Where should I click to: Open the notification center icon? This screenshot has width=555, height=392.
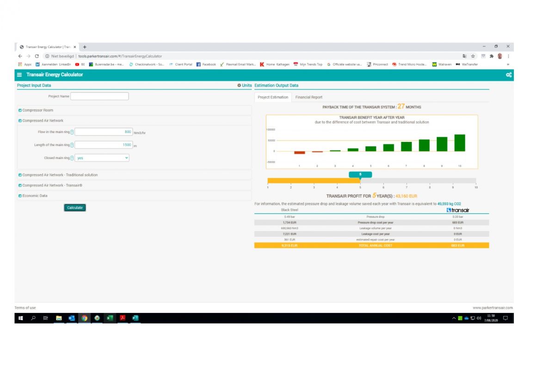click(x=506, y=318)
